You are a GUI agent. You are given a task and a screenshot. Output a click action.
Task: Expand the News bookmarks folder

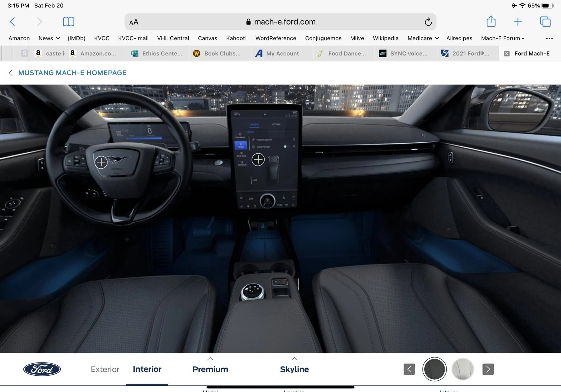pyautogui.click(x=49, y=38)
